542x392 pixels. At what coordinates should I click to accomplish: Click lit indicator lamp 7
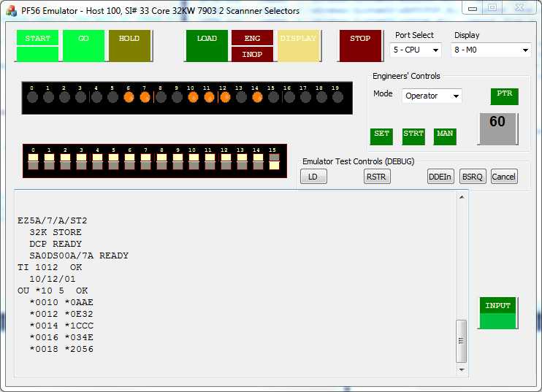[145, 97]
